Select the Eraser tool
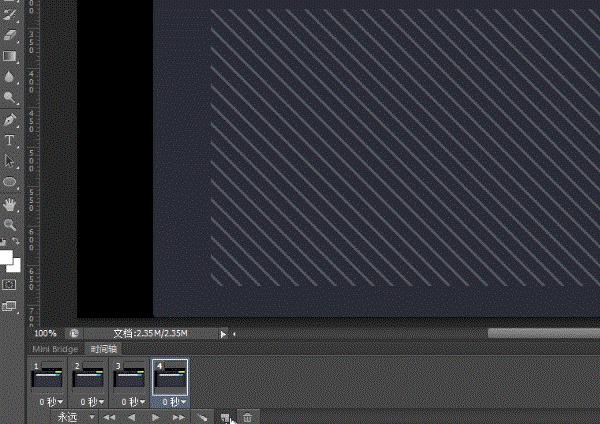600x424 pixels. 10,35
